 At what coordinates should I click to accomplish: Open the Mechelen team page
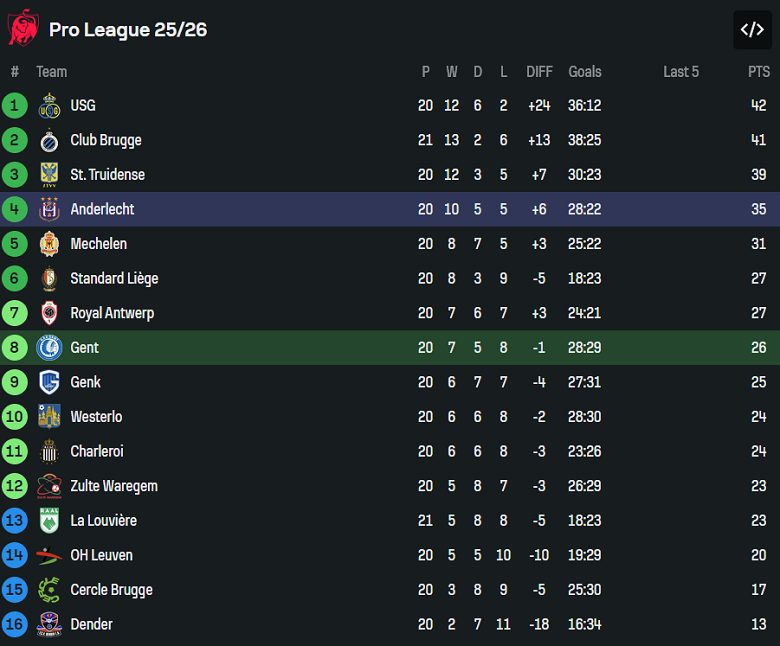[x=98, y=244]
